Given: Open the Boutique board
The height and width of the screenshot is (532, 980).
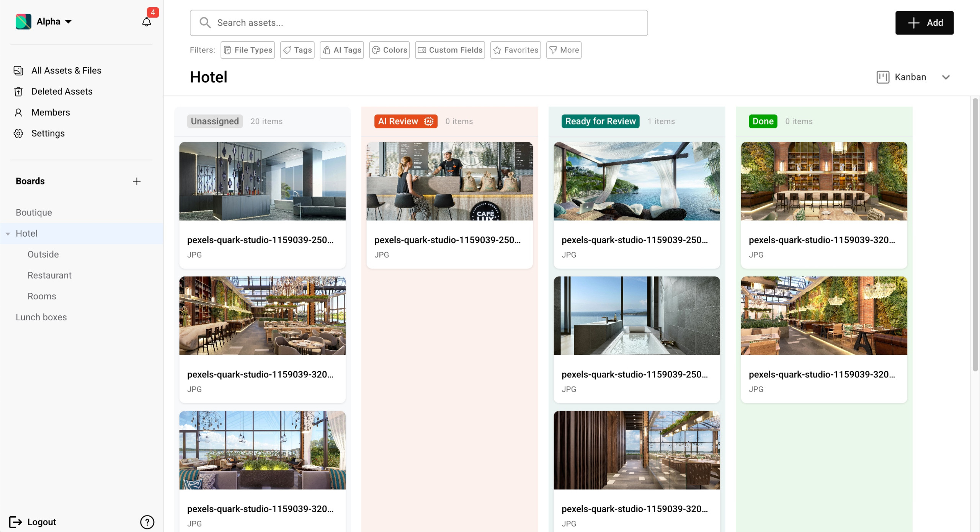Looking at the screenshot, I should [x=34, y=212].
